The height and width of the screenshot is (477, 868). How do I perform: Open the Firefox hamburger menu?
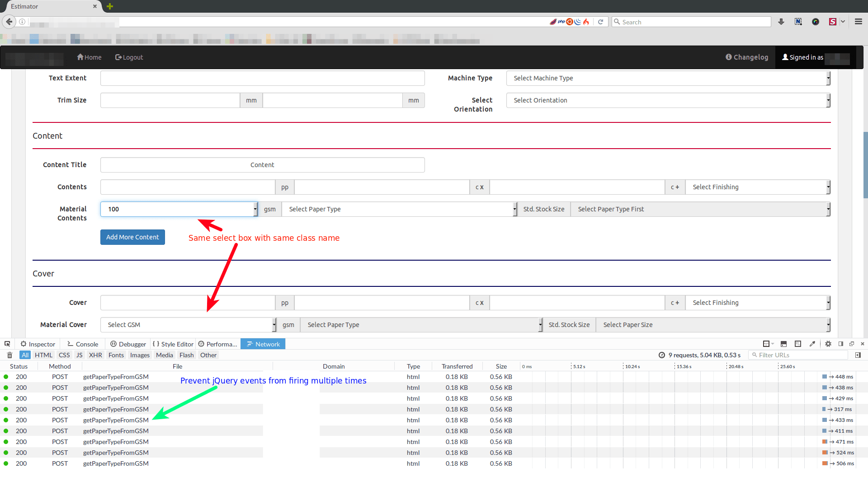[x=859, y=21]
